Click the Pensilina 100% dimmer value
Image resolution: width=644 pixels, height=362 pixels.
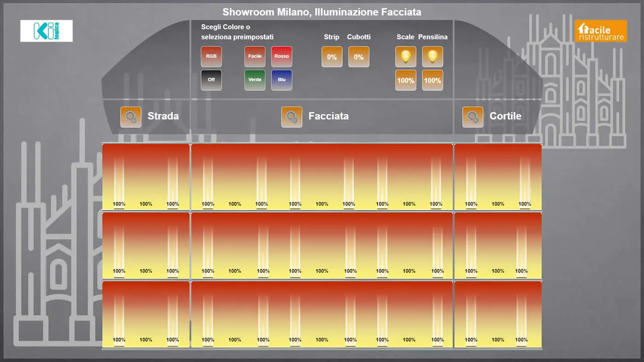tap(432, 81)
